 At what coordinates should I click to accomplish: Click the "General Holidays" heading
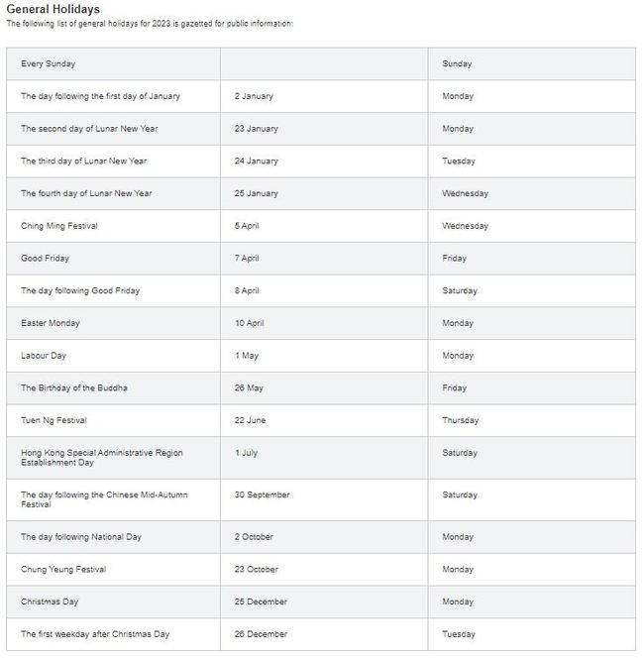[53, 9]
